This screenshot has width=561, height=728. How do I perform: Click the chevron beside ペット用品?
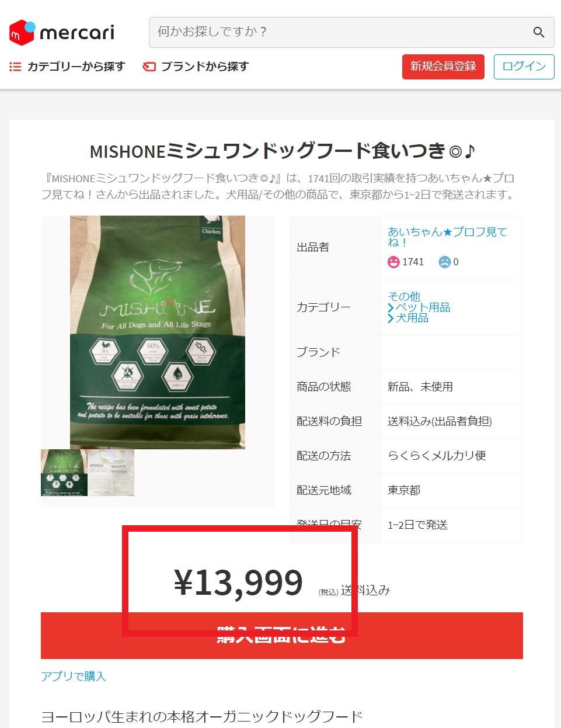391,307
